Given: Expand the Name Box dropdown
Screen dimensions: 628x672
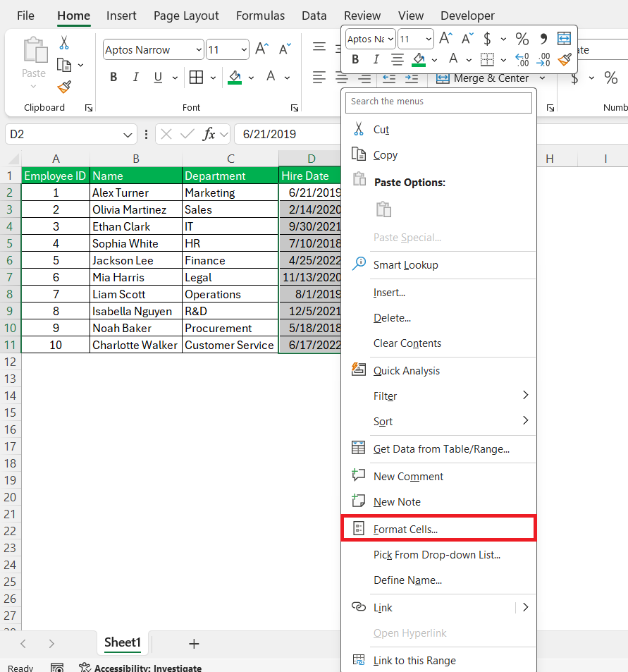Looking at the screenshot, I should 128,135.
